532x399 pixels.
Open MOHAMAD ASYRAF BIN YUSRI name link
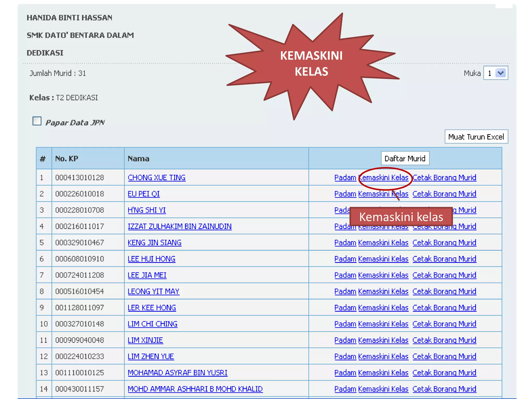177,373
